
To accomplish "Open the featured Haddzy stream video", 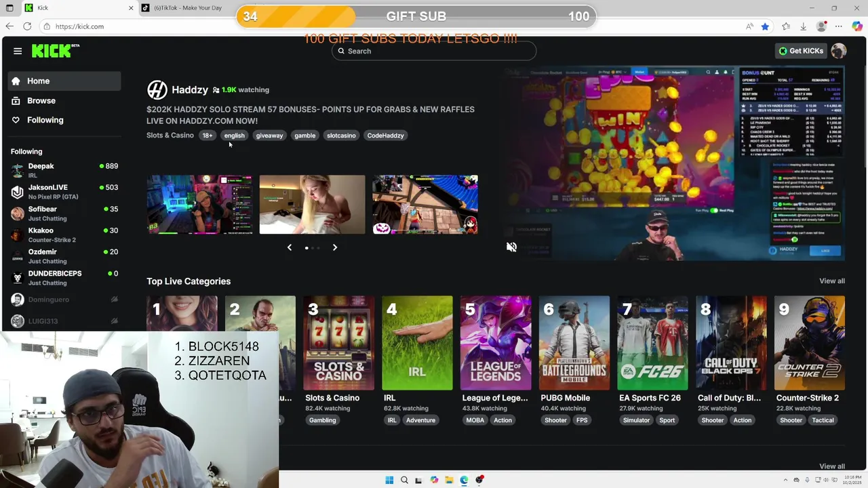I will click(675, 163).
